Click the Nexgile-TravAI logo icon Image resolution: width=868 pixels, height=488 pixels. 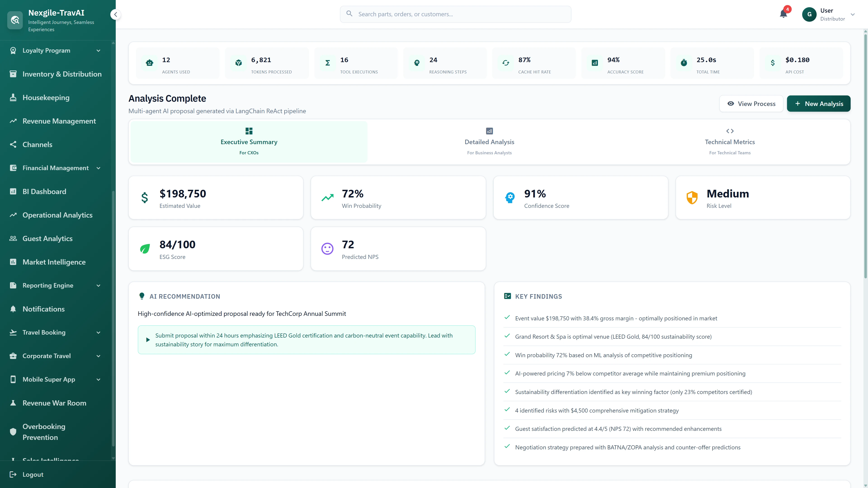point(15,20)
